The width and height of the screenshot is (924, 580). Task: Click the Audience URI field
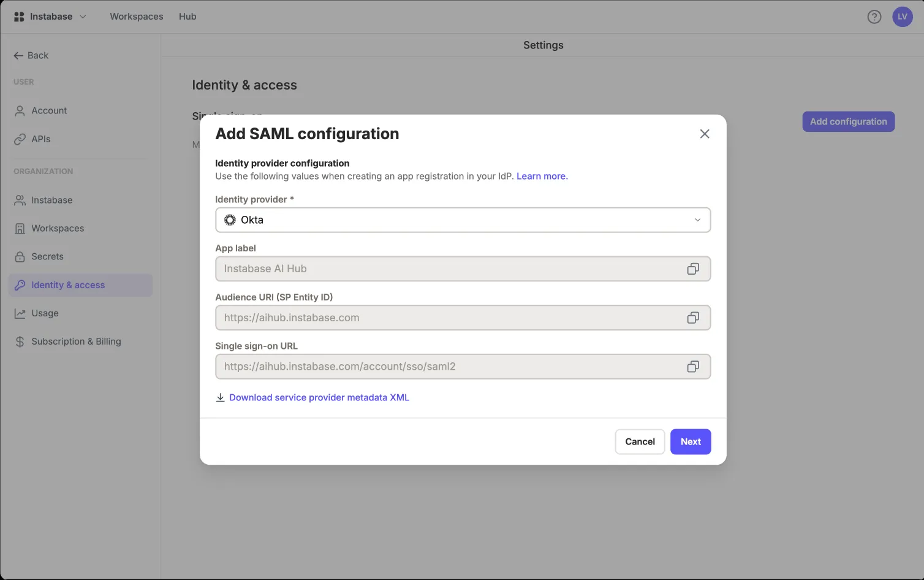coord(463,318)
